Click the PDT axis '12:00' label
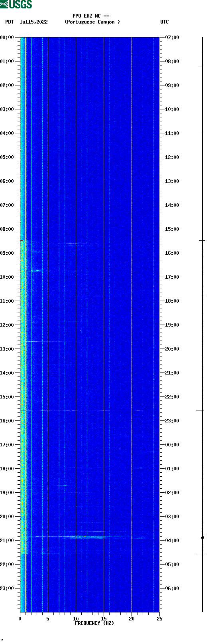 point(7,325)
